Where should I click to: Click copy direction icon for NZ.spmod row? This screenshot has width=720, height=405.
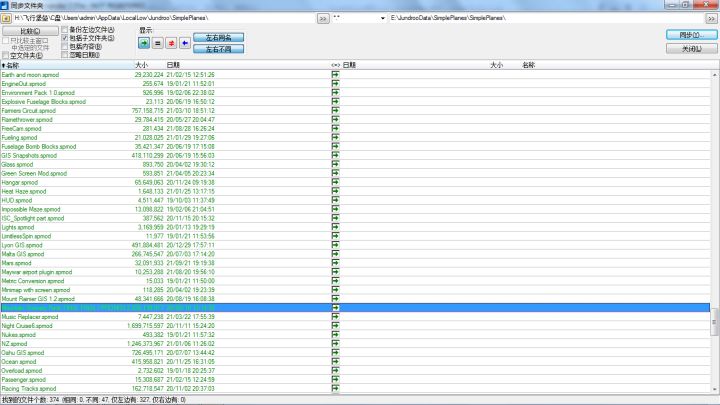coord(335,343)
